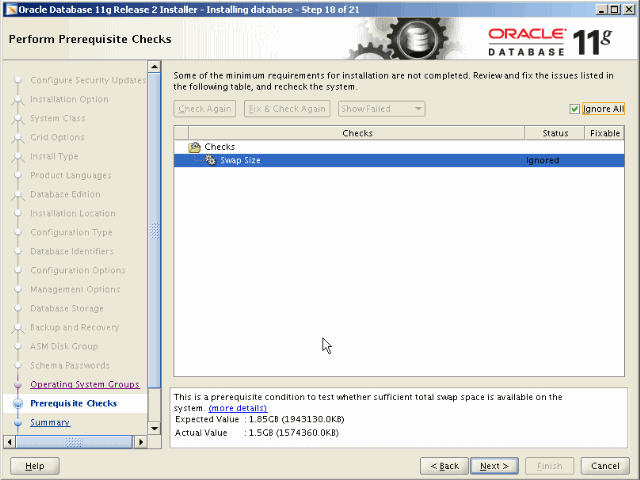Click the Database Storage step
The width and height of the screenshot is (640, 480).
67,309
